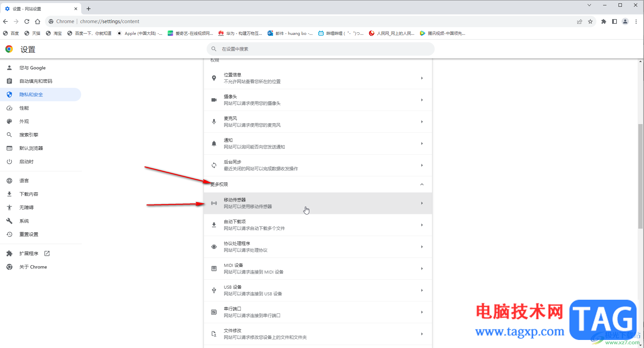Bookmark this page with the star icon
The width and height of the screenshot is (644, 348).
pos(590,21)
